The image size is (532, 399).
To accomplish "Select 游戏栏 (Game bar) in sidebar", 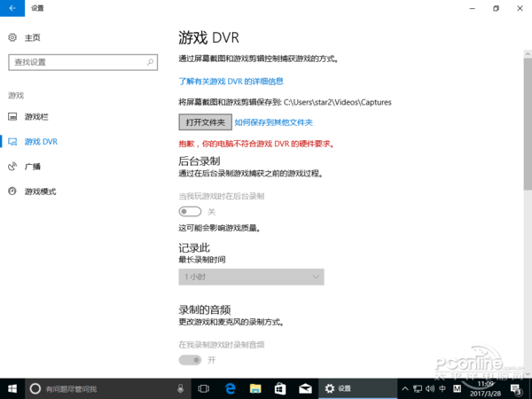I will point(37,117).
